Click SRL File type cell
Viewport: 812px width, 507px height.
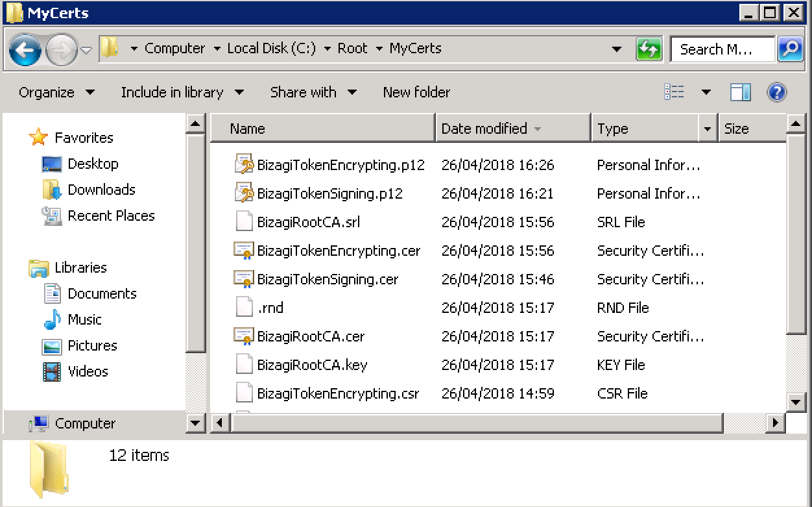point(621,222)
